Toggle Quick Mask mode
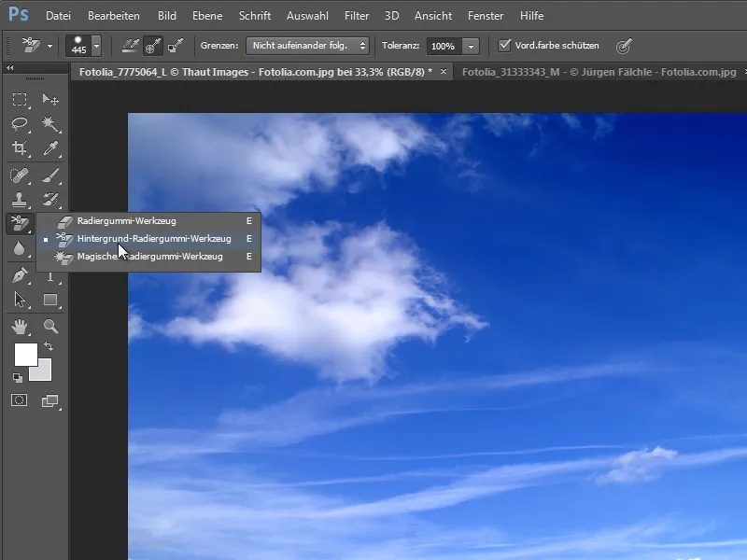The width and height of the screenshot is (747, 560). click(x=20, y=400)
